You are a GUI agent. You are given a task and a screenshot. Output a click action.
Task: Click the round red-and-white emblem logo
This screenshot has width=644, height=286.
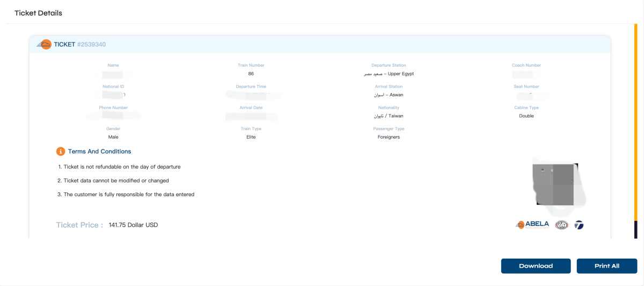coord(561,225)
